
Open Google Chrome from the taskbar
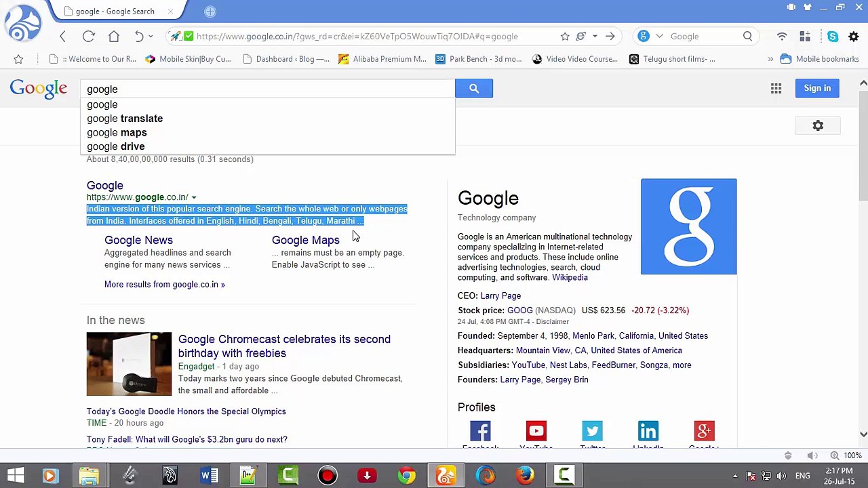(406, 475)
